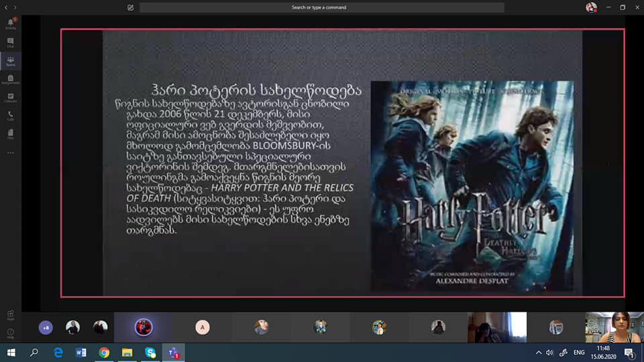Select the dark webcam video tile
Image resolution: width=644 pixels, height=362 pixels.
[497, 327]
